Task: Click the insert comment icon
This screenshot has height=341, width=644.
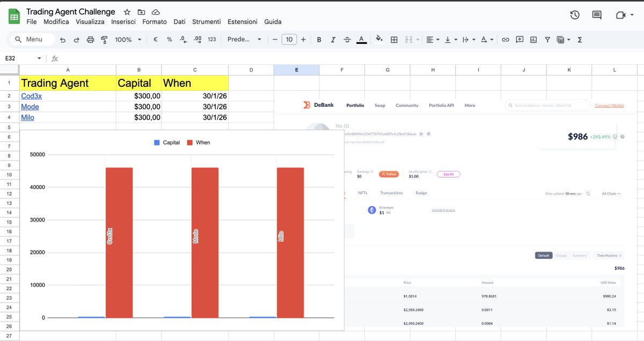Action: 519,40
